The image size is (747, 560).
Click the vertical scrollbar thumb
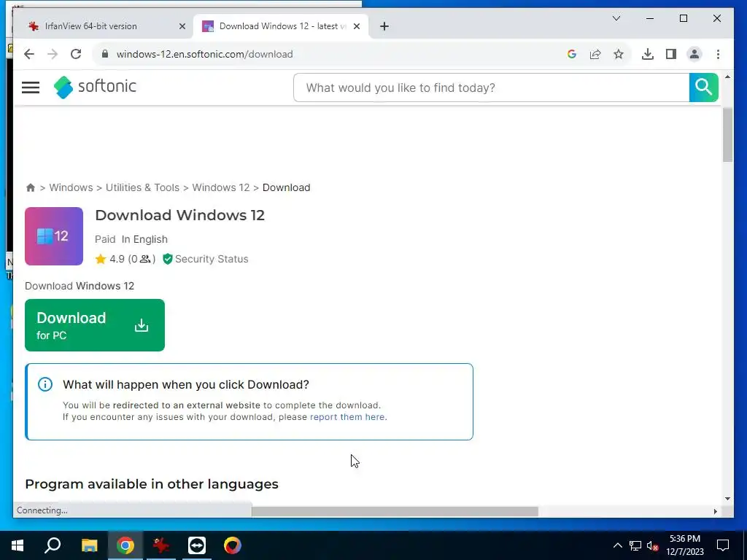click(727, 135)
